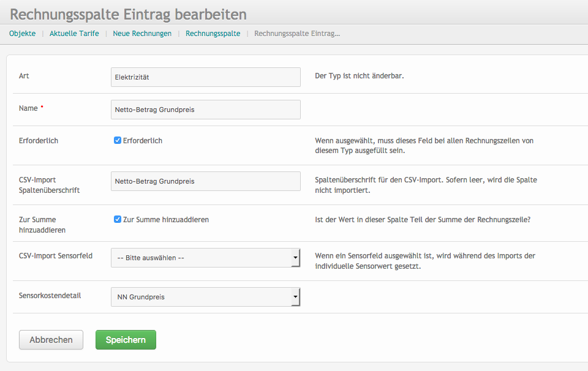Open the Sensorkostendetail dropdown showing NN Grundpreis
Screen dimensions: 588x371
(206, 297)
